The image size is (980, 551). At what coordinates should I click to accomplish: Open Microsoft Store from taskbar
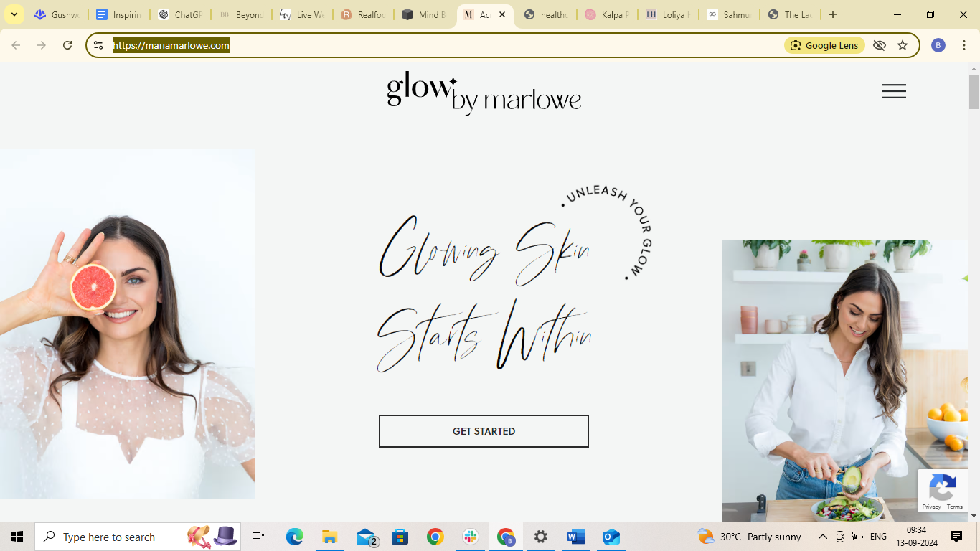(x=400, y=537)
